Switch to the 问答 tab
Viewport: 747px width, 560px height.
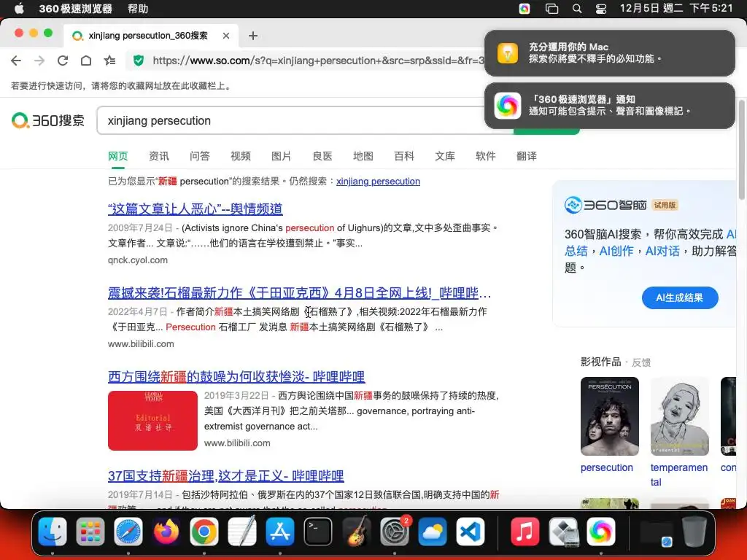click(x=200, y=156)
